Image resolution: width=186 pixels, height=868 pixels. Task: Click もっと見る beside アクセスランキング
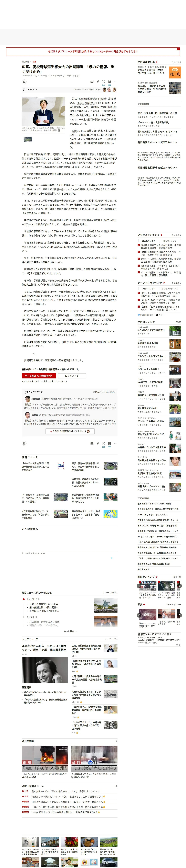click(176, 235)
